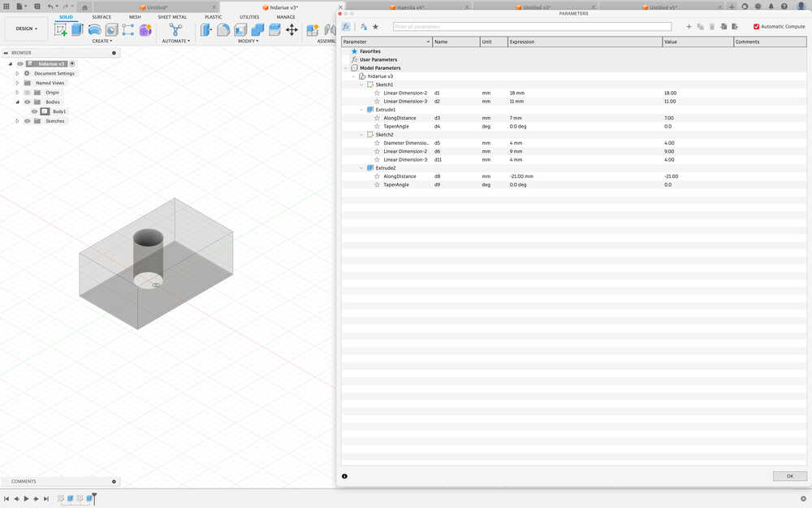Select the Combine tool

pyautogui.click(x=257, y=29)
